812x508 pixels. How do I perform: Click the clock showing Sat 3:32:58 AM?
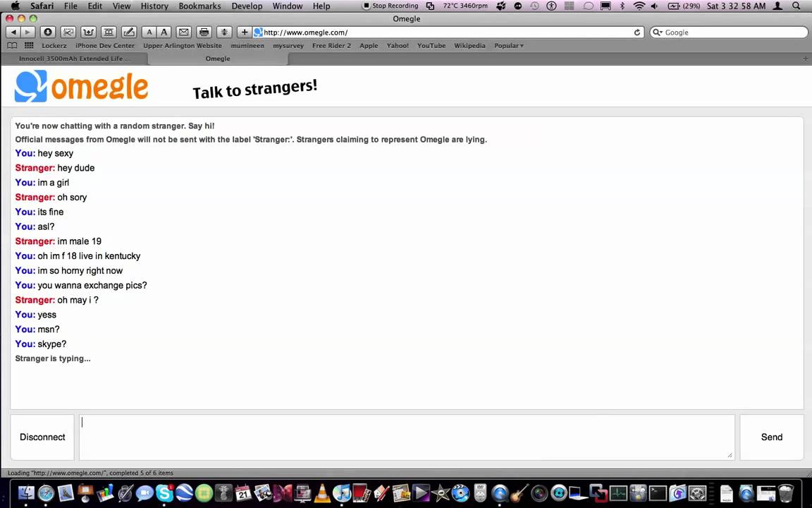[736, 6]
